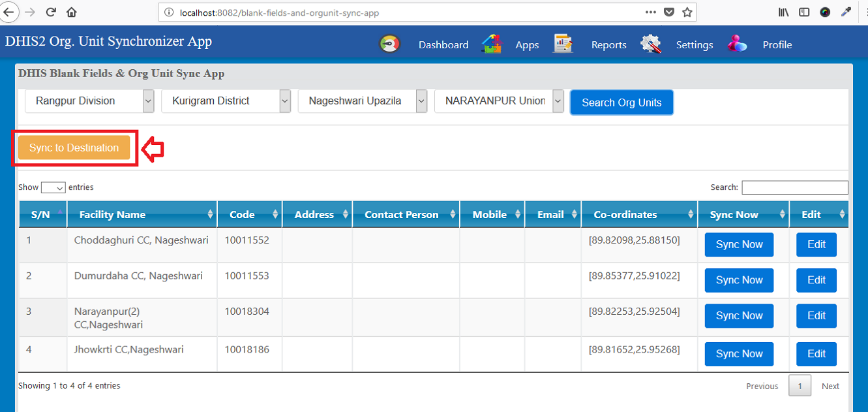Edit the Dumurdaha CC, Nageshwari row
Viewport: 868px width, 412px height.
(x=816, y=280)
